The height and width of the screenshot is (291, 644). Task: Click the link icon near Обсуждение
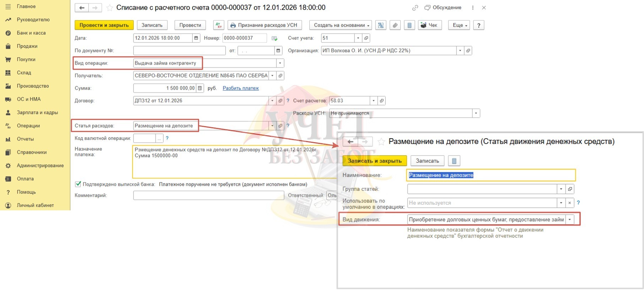415,8
